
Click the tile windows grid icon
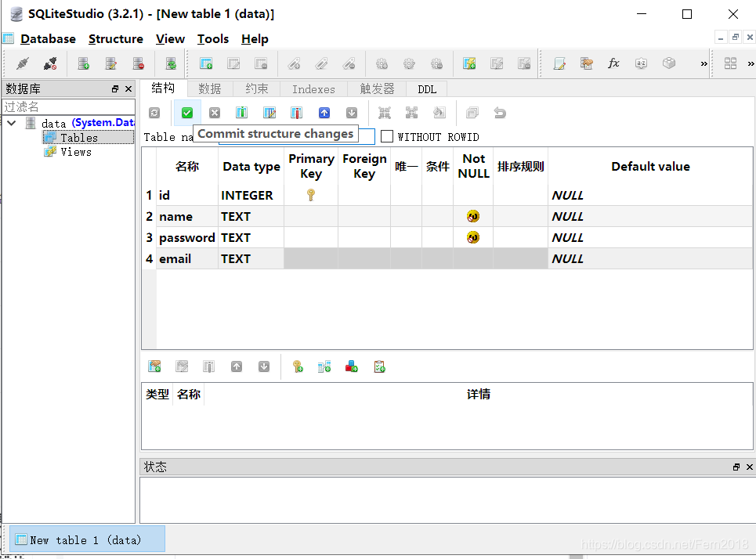730,63
